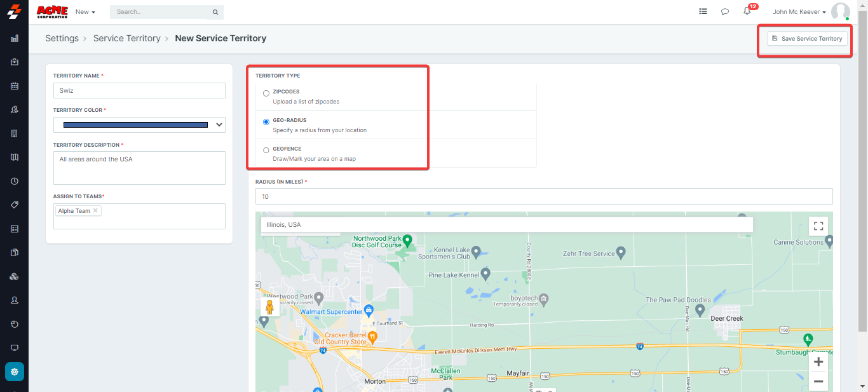Image resolution: width=868 pixels, height=392 pixels.
Task: Click the map zoom in plus button
Action: (x=818, y=362)
